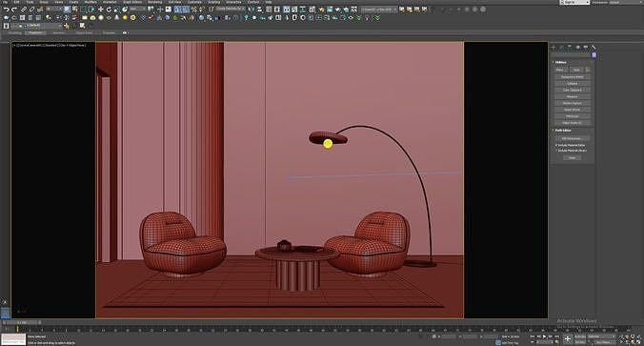
Task: Open the reference coordinate system dropdown
Action: pos(138,9)
